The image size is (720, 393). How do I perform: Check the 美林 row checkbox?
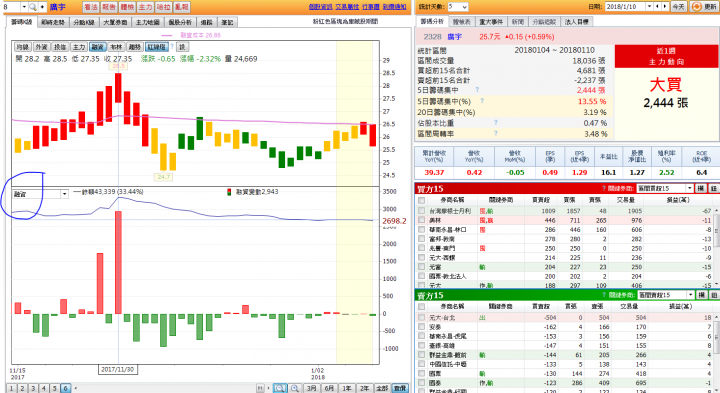[x=422, y=220]
